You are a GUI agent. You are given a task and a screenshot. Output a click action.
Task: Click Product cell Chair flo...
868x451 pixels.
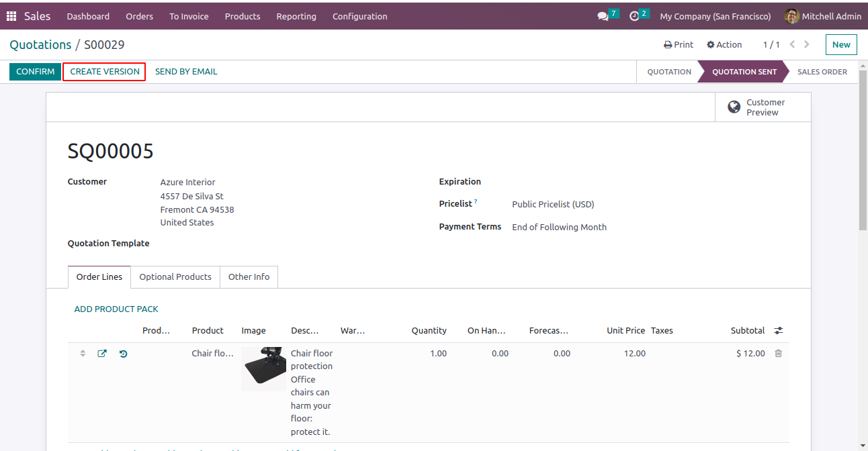pos(212,353)
